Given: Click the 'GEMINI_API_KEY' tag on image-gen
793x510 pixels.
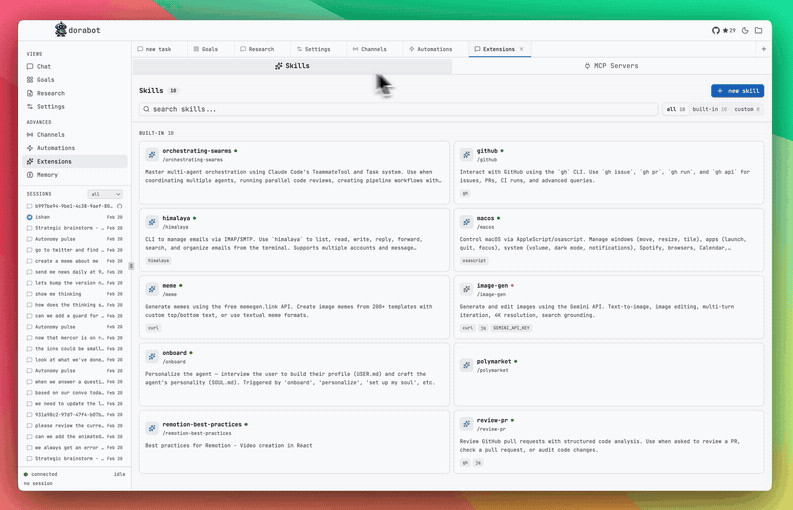Looking at the screenshot, I should click(x=511, y=328).
